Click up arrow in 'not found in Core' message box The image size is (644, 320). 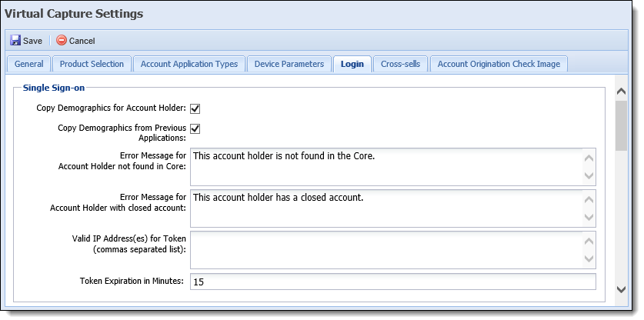point(589,158)
